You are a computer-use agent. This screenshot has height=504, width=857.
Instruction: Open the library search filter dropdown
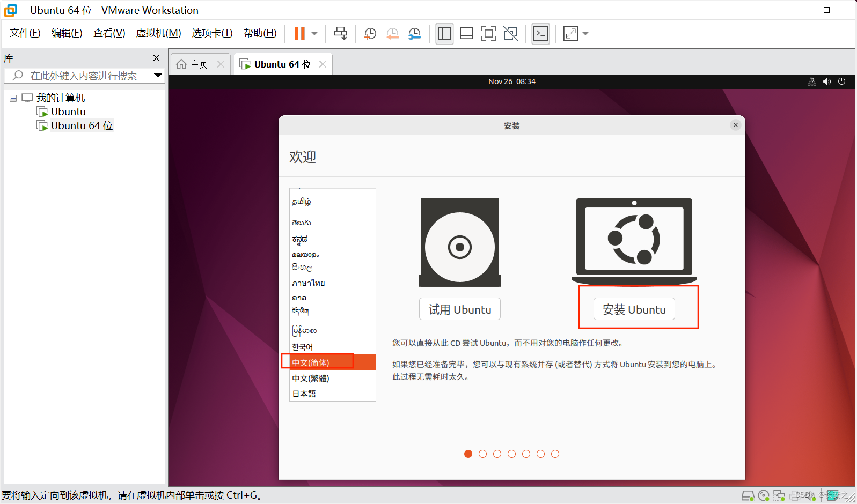158,76
